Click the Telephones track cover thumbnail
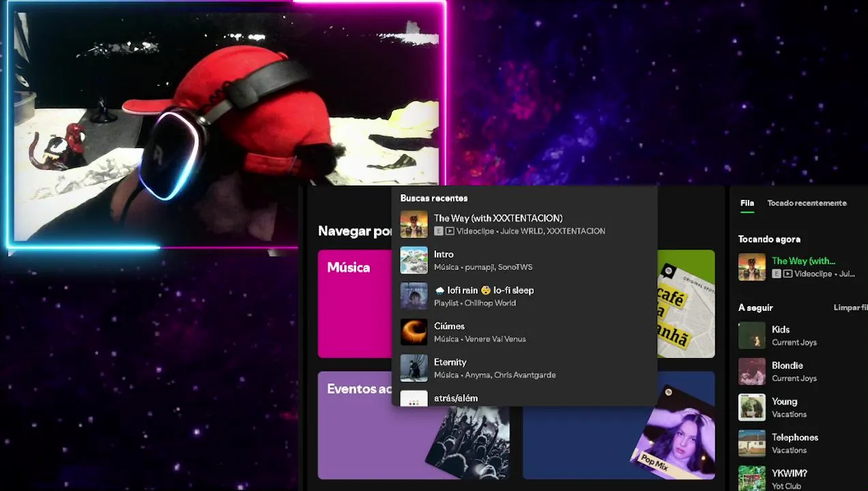This screenshot has height=491, width=868. (752, 443)
